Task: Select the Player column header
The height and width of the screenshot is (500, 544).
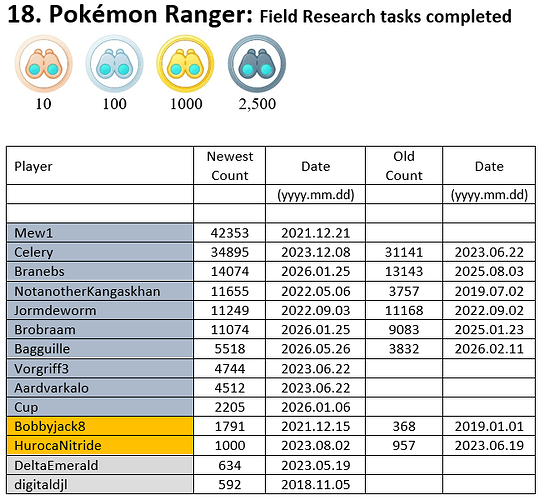Action: pos(100,166)
